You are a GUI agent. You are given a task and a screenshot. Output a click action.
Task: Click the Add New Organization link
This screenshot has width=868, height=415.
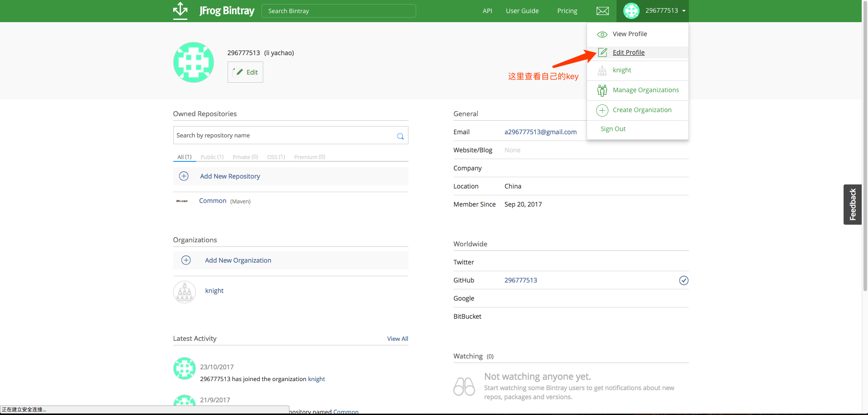238,260
